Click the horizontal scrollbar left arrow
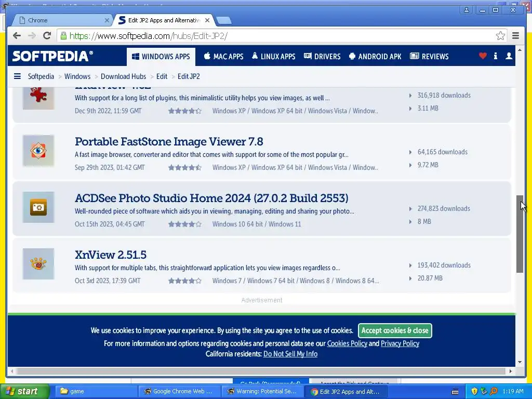 coord(12,371)
